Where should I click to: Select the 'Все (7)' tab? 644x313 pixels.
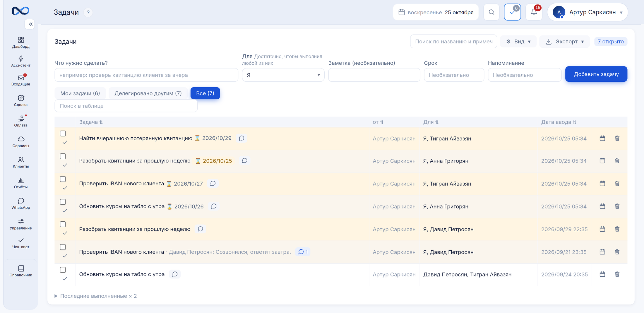pyautogui.click(x=205, y=93)
